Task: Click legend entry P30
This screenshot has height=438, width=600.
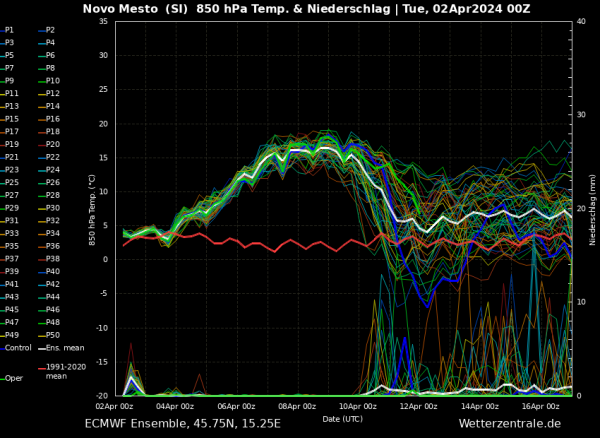Action: click(49, 208)
